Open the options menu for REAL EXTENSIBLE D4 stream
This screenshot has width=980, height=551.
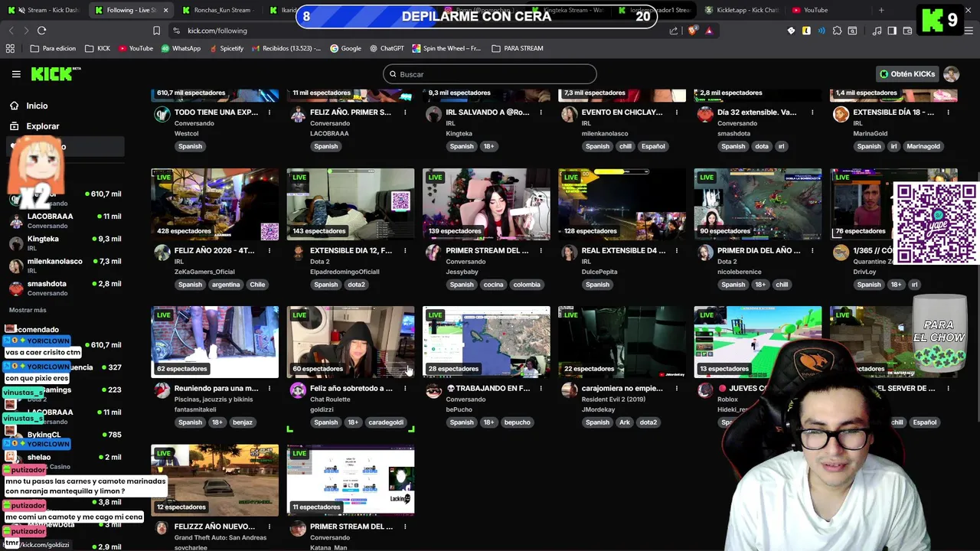point(677,250)
